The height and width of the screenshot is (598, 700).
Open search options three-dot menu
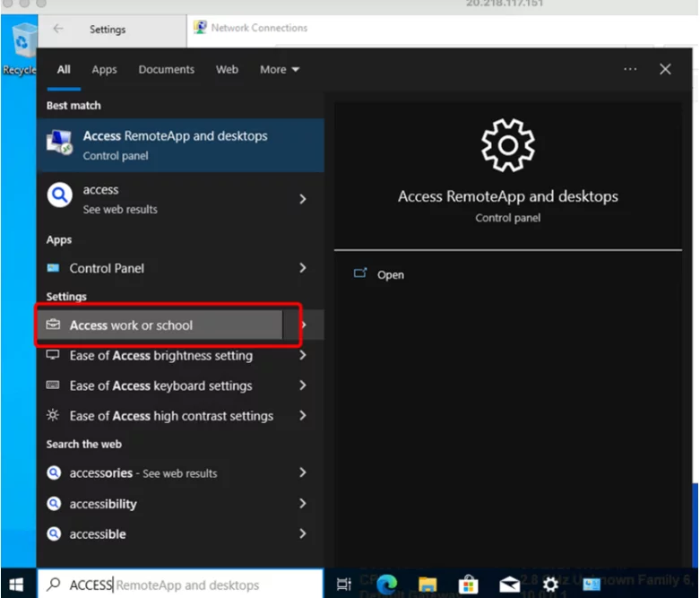tap(630, 69)
